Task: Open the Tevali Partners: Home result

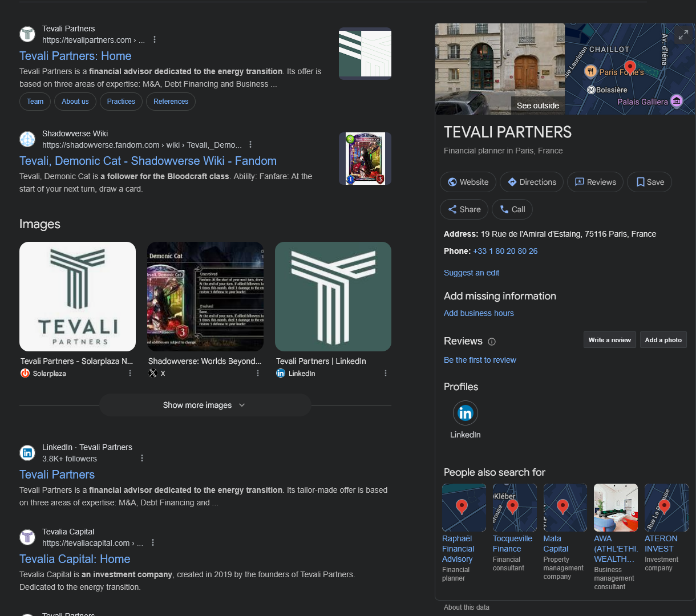Action: [x=75, y=56]
